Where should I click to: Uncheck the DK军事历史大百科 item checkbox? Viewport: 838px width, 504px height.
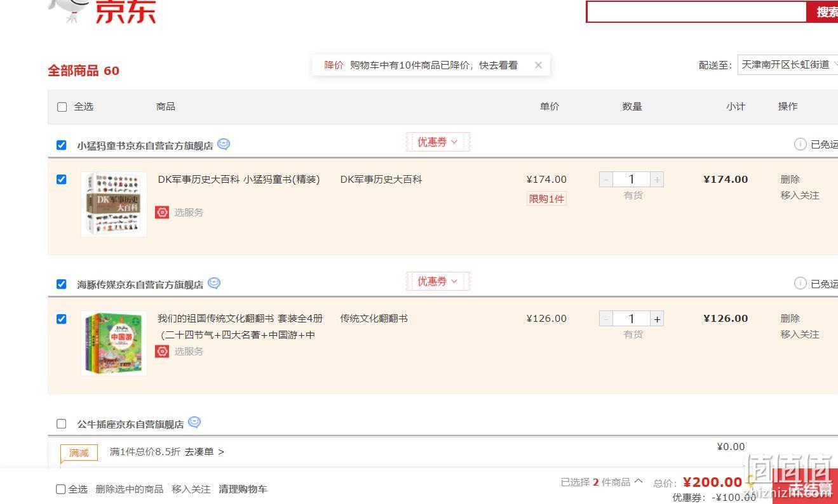[61, 179]
